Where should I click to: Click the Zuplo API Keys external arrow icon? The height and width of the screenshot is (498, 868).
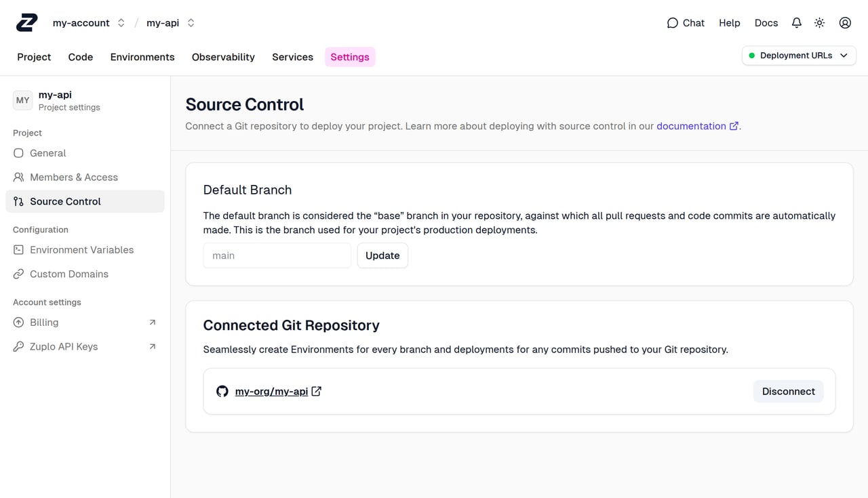(x=153, y=346)
